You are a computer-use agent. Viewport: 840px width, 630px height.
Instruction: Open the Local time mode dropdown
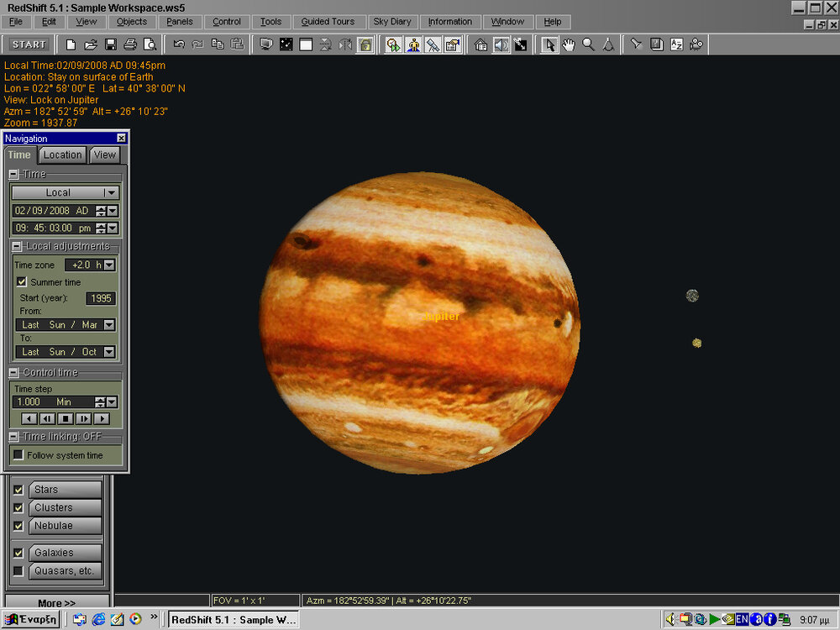(112, 192)
